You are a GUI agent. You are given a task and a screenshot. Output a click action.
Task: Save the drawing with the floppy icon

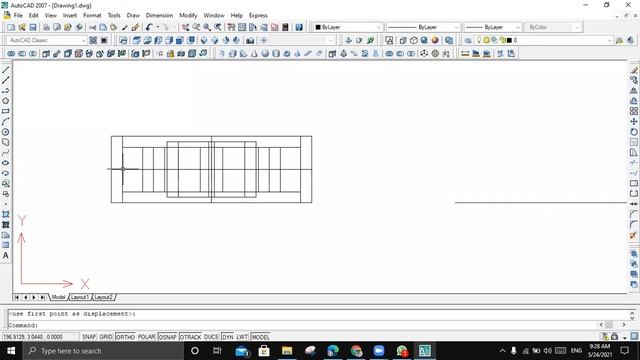click(x=33, y=27)
